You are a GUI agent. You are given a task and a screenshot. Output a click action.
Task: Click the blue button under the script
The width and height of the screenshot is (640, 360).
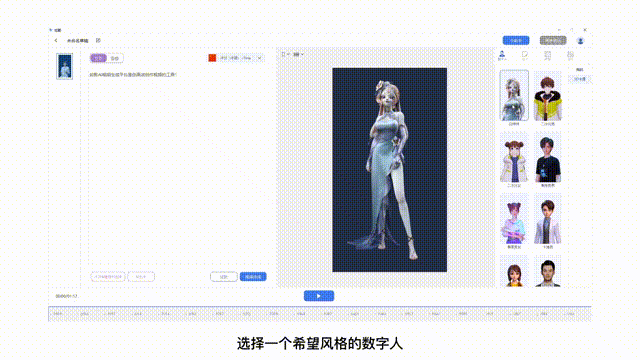(x=253, y=277)
